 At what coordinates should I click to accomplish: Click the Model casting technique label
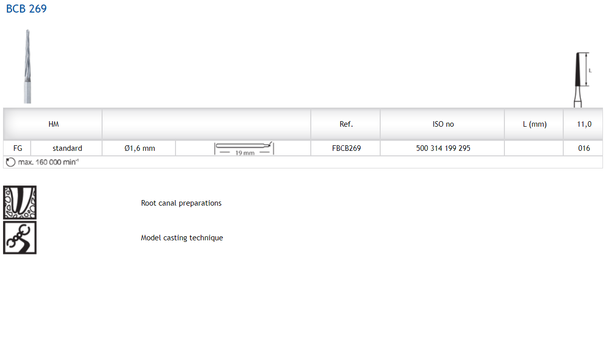coord(182,238)
